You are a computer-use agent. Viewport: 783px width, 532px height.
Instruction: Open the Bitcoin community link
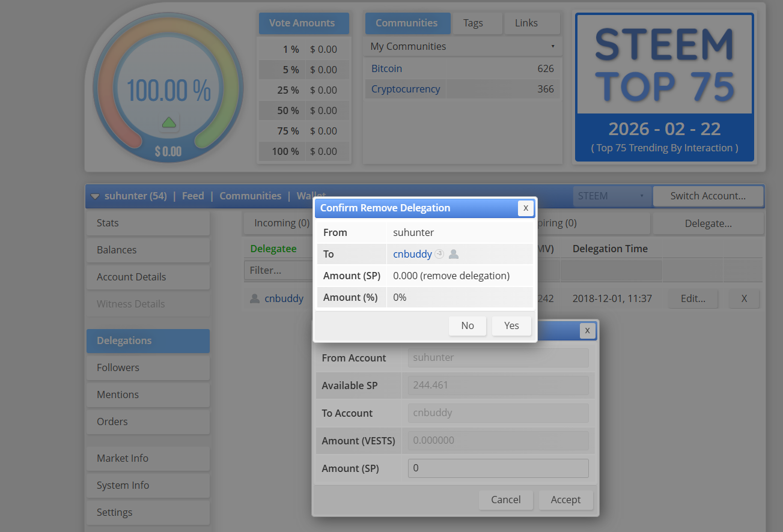pos(386,68)
